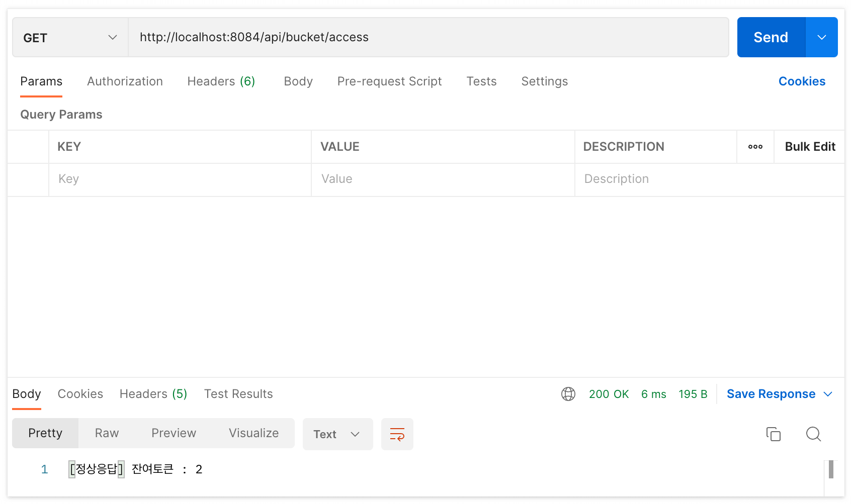Open the Save Response dropdown
Screen dimensions: 852x504
tap(780, 394)
